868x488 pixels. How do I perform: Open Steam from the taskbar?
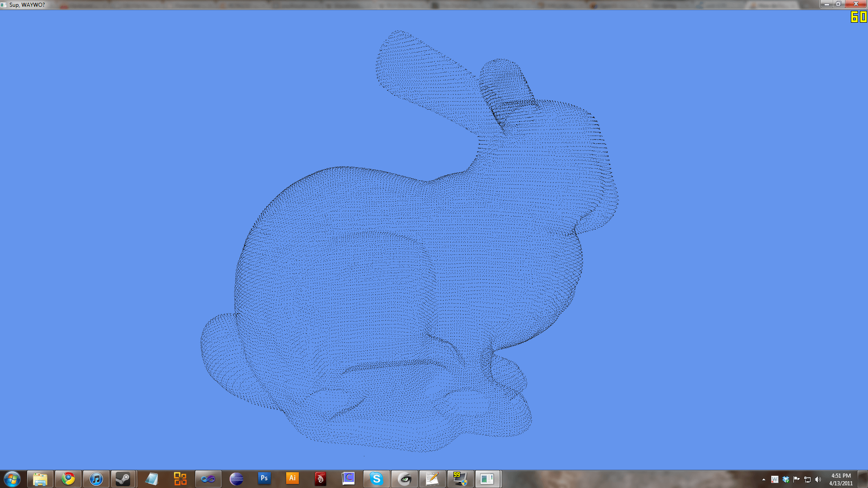123,479
